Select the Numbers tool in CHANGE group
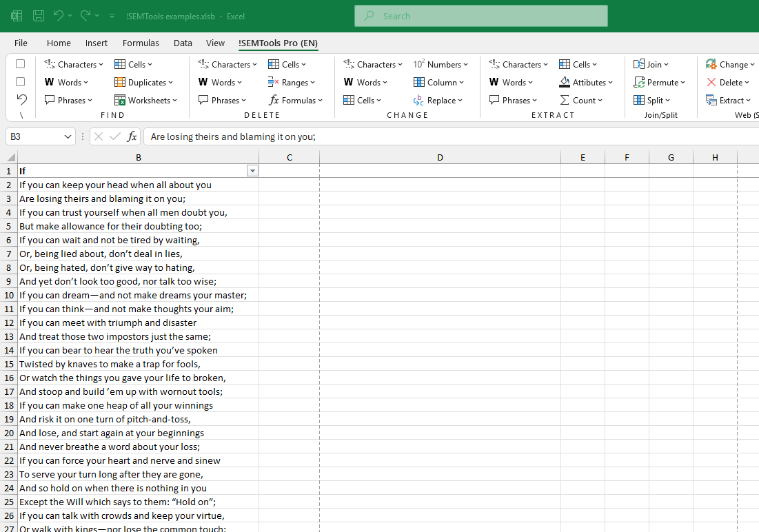Image resolution: width=759 pixels, height=532 pixels. coord(442,64)
